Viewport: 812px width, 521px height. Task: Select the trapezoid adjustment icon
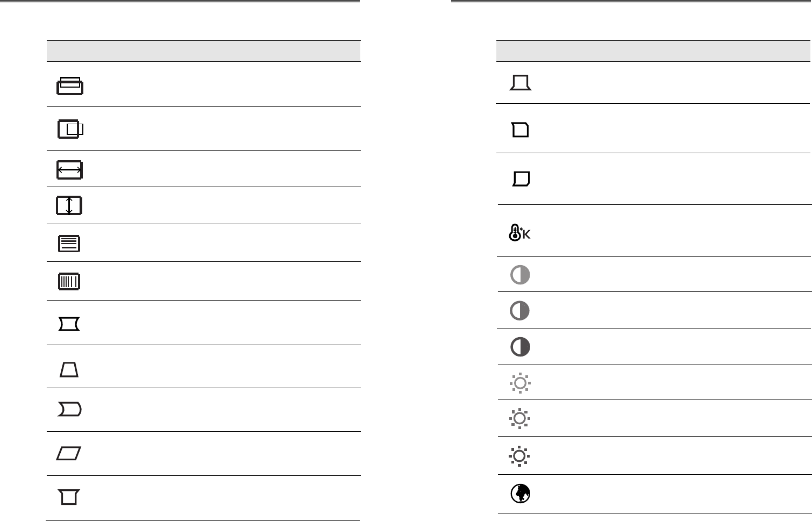point(69,369)
